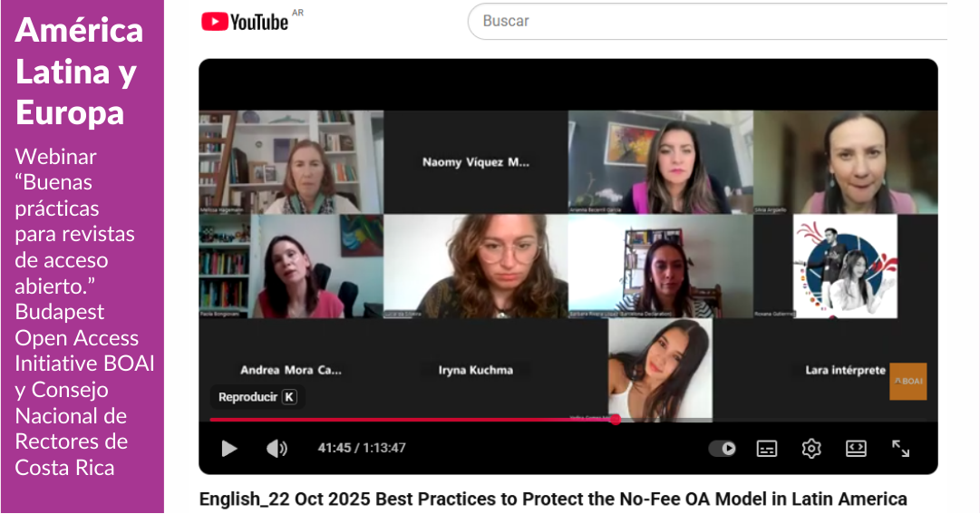Click the red progress bar scrubber handle
The image size is (980, 514).
616,420
